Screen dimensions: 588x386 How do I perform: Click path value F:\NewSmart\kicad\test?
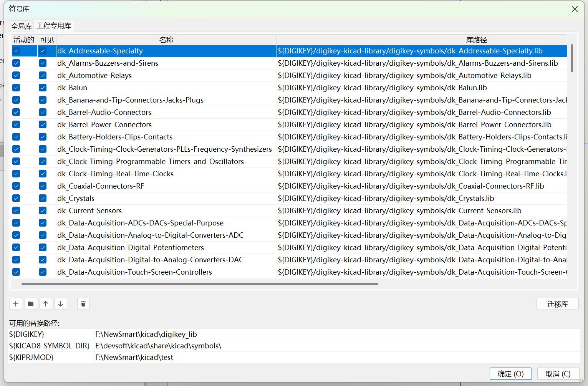134,357
